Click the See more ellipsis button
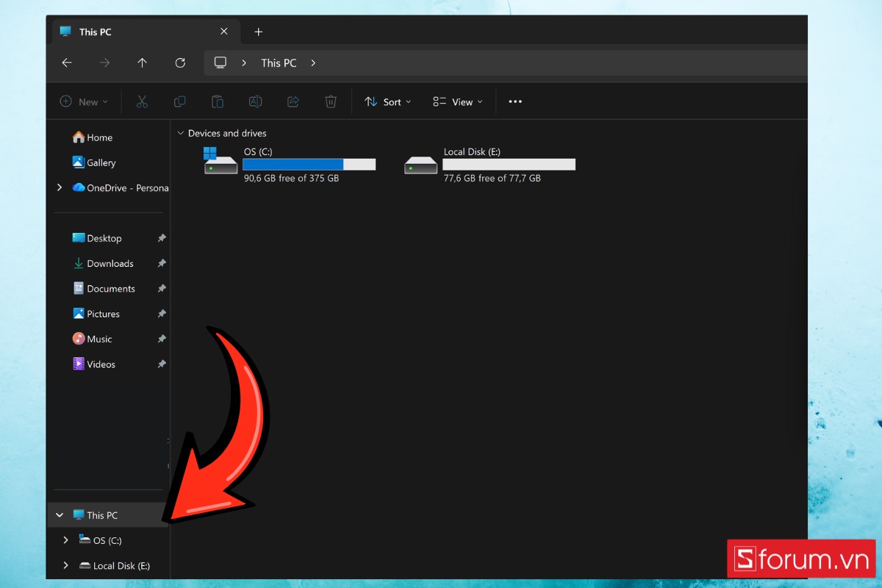 click(514, 101)
